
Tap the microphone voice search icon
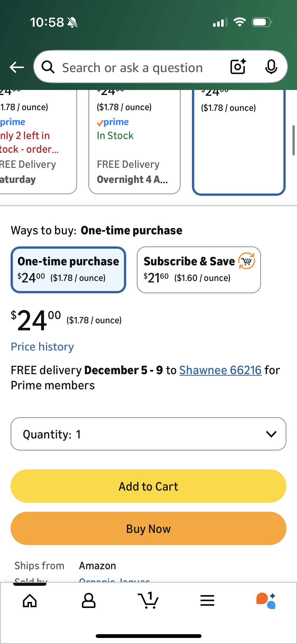tap(271, 67)
